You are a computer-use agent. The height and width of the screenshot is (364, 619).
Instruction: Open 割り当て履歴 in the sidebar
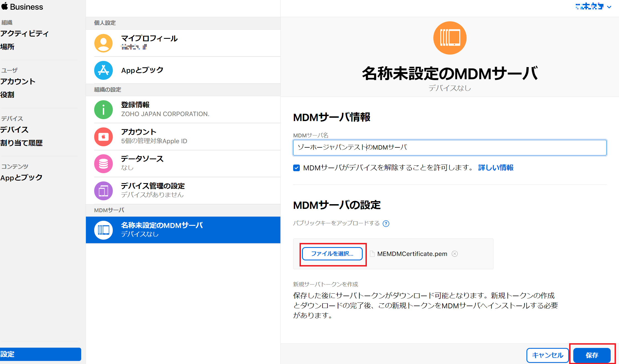click(x=21, y=143)
